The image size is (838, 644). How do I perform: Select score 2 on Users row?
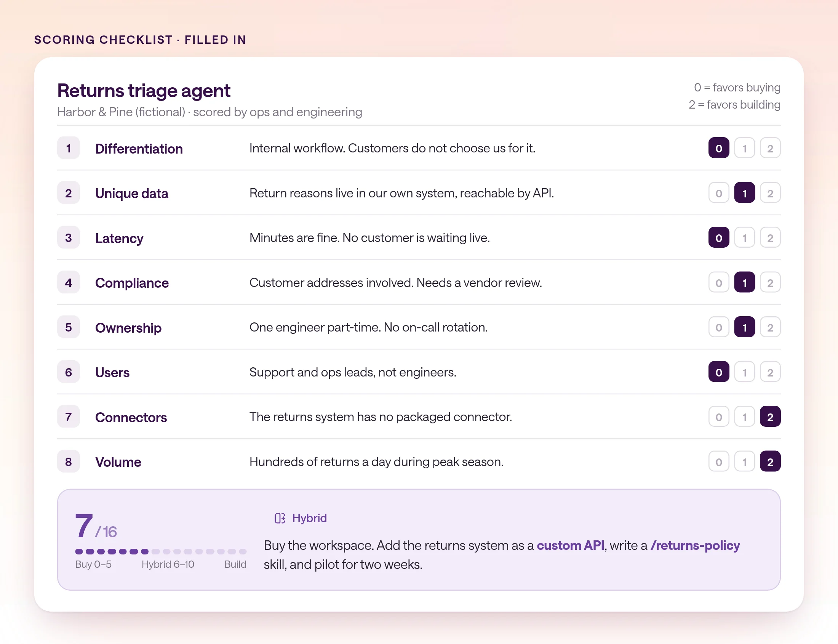[x=770, y=372]
